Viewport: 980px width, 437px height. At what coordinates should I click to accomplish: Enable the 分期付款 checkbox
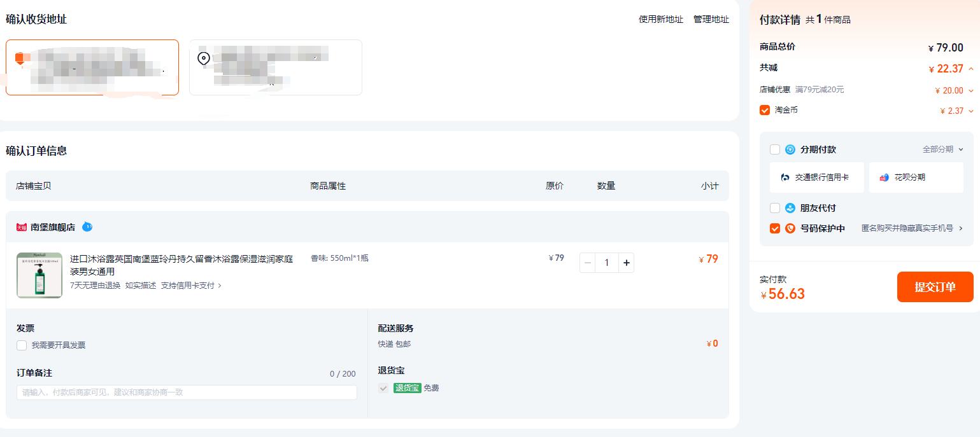775,149
